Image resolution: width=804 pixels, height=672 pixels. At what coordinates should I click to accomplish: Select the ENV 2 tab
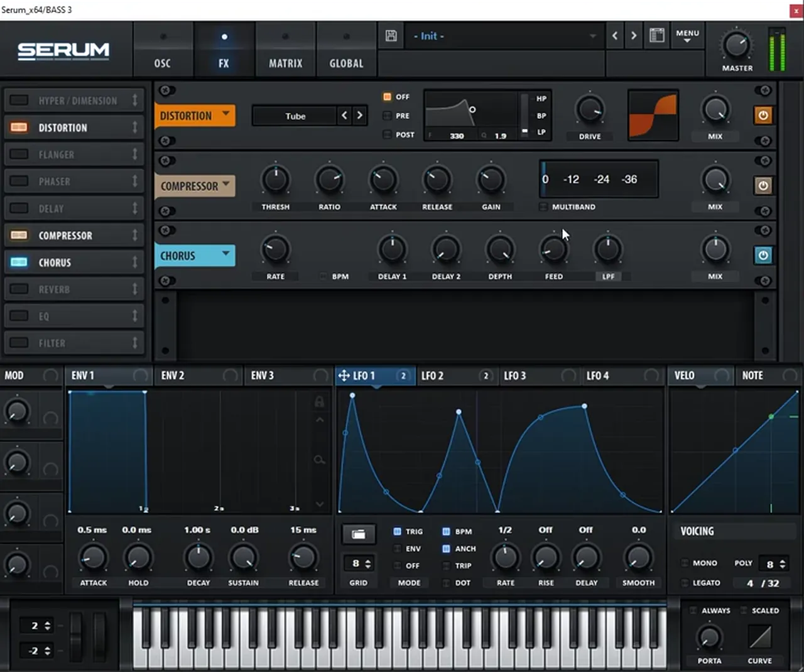pyautogui.click(x=198, y=376)
